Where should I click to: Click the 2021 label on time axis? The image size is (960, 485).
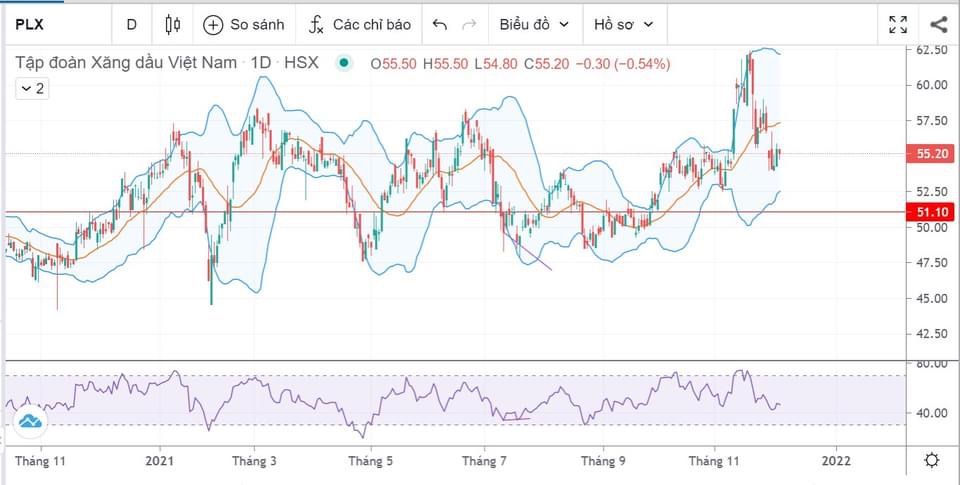pos(160,461)
